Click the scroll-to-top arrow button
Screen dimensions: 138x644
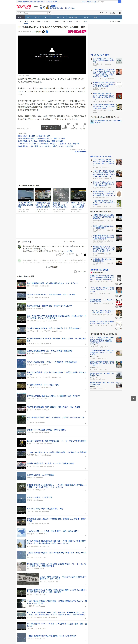click(133, 398)
